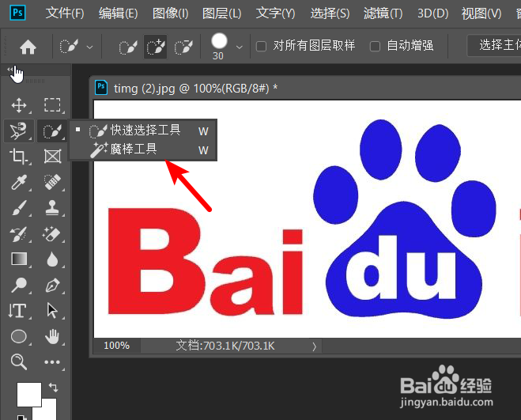Select the Pen tool
Image resolution: width=521 pixels, height=420 pixels.
[52, 285]
